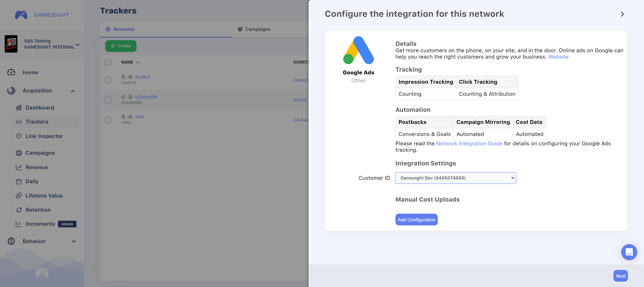Close the configuration panel with the arrow

[x=622, y=14]
